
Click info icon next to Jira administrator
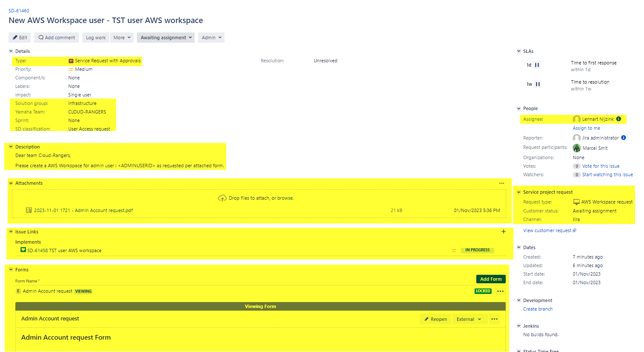click(624, 138)
